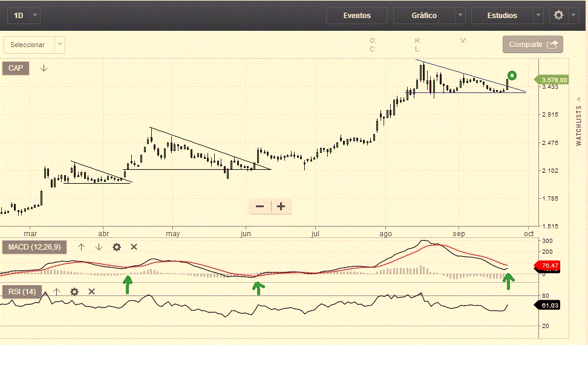
Task: Click the green circle breakout marker
Action: pos(512,76)
